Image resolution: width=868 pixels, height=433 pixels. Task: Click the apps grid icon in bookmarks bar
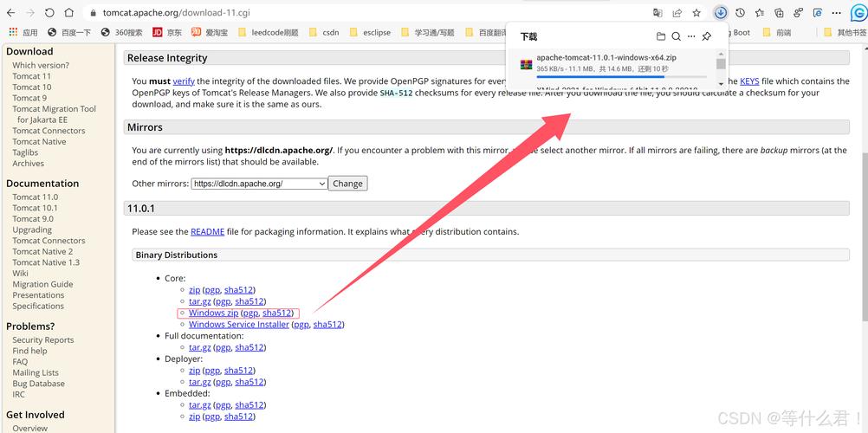(13, 32)
